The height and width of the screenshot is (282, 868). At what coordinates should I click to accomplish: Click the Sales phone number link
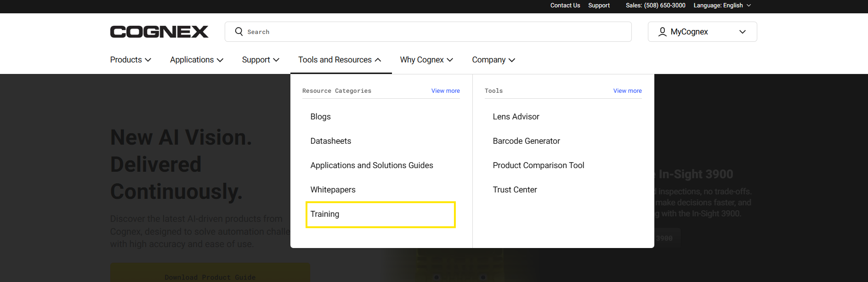656,6
